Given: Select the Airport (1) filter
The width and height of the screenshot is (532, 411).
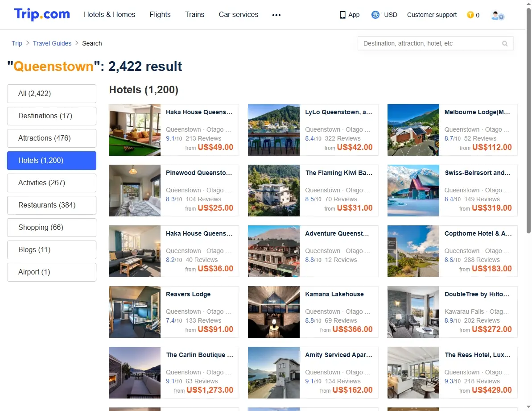Looking at the screenshot, I should pos(52,272).
